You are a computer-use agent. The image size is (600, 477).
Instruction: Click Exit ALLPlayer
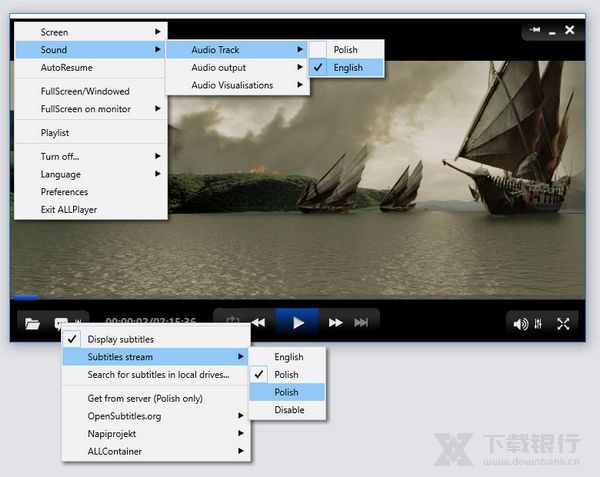(69, 210)
